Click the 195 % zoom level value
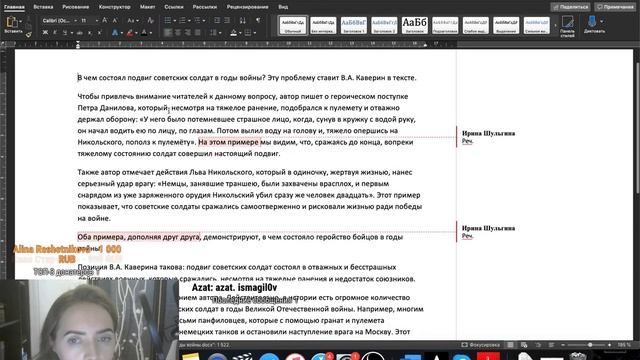The width and height of the screenshot is (640, 360). pyautogui.click(x=624, y=345)
